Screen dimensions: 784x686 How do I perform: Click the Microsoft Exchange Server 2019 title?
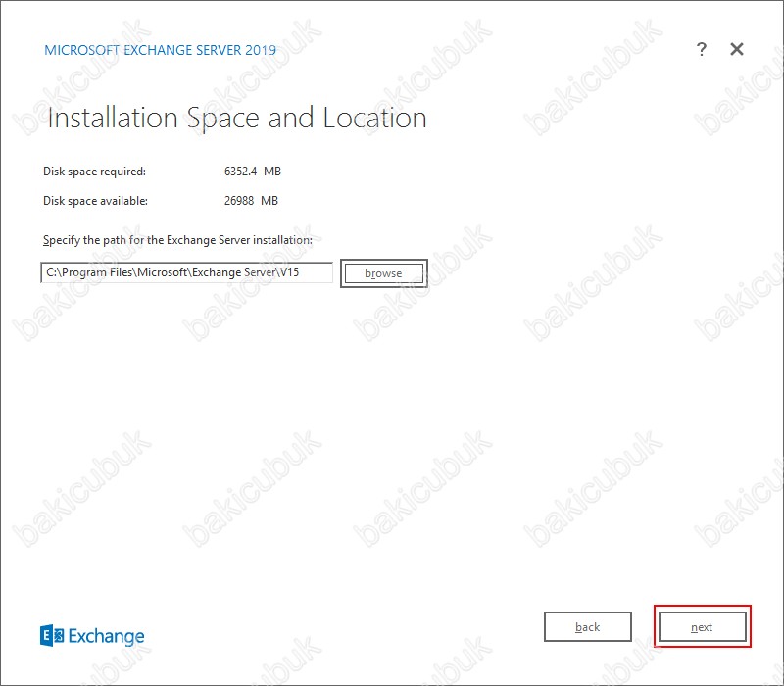[160, 50]
